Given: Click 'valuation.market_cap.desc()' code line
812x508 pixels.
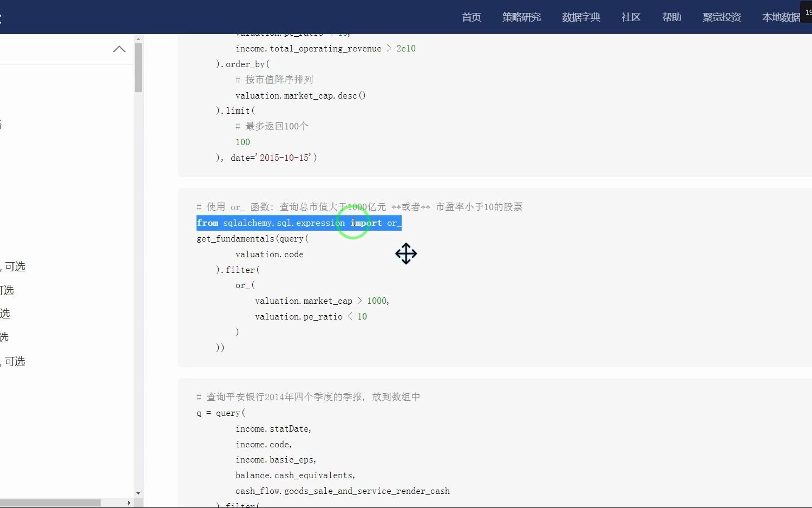Looking at the screenshot, I should [x=300, y=96].
